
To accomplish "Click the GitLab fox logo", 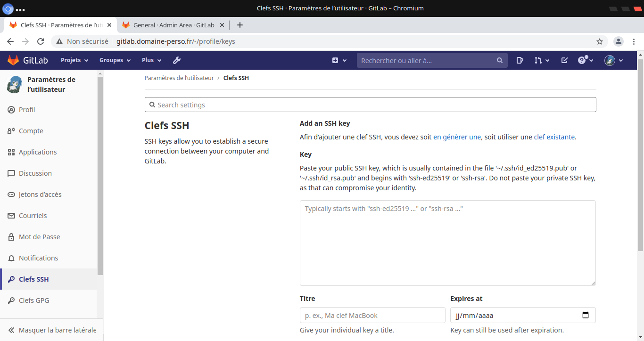I will [13, 60].
